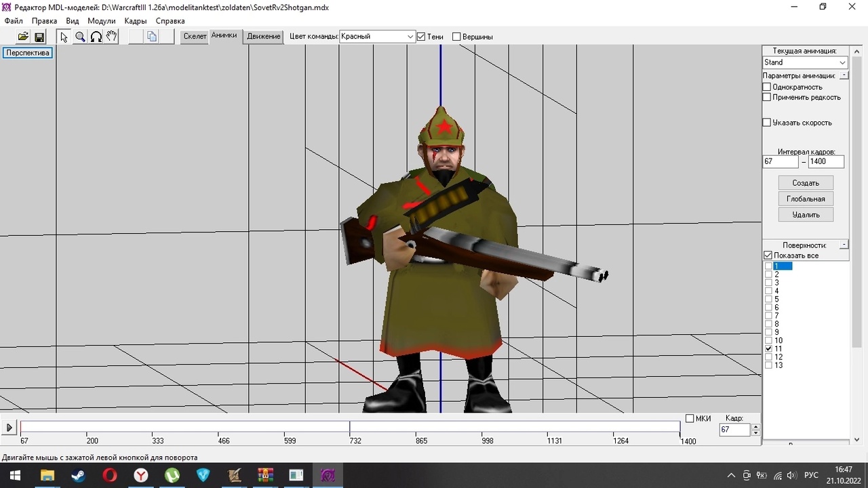Open the Кадры menu

pos(136,21)
